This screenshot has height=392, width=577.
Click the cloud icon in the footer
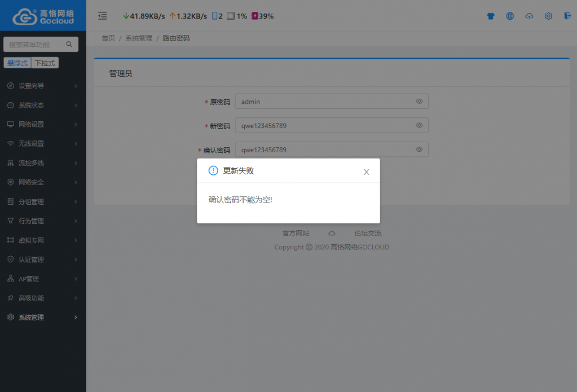tap(332, 233)
